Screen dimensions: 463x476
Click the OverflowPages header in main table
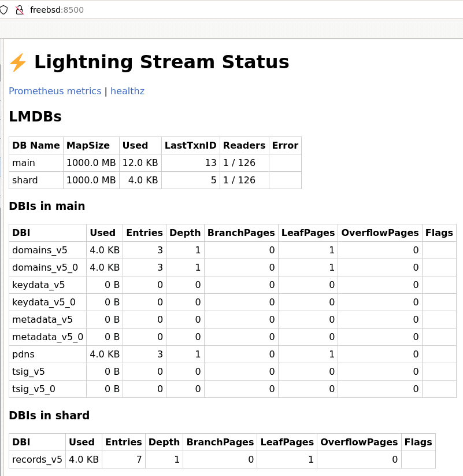[x=380, y=233]
